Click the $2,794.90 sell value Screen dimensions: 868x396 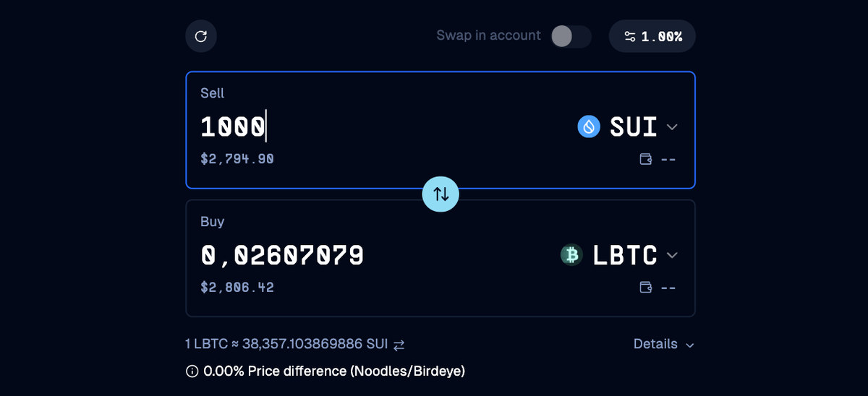(237, 158)
